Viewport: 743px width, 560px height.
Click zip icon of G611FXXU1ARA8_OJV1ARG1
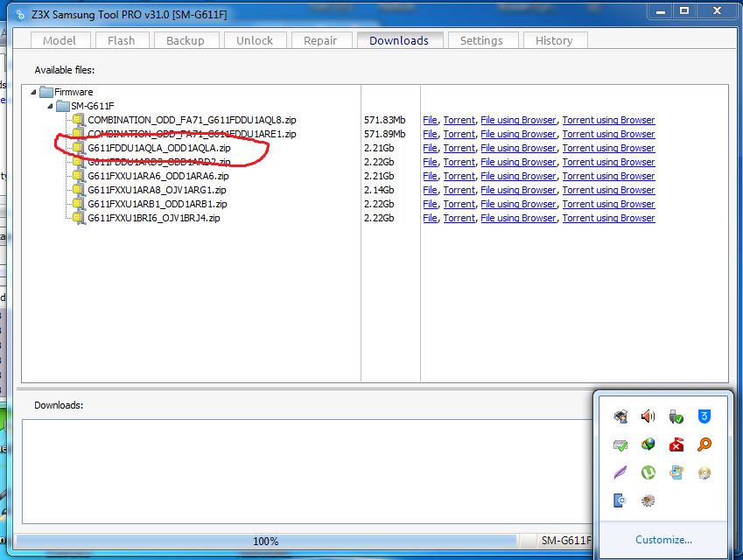click(78, 190)
